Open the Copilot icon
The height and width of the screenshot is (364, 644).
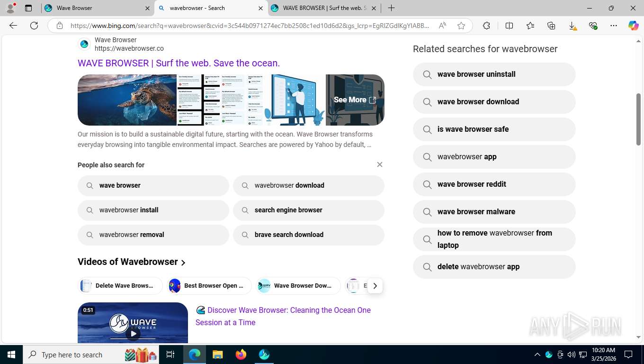coord(634,26)
